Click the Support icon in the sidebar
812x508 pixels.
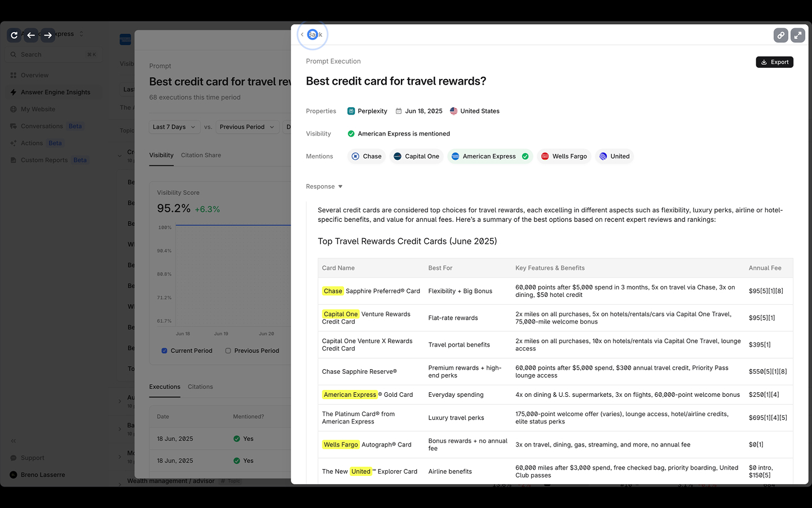click(14, 458)
